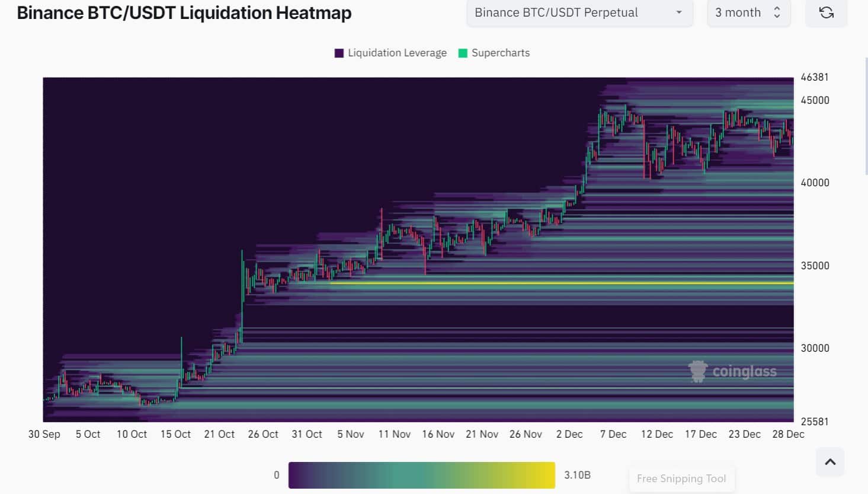Screen dimensions: 868x494
Task: Click the 46381 top price label
Action: (x=814, y=77)
